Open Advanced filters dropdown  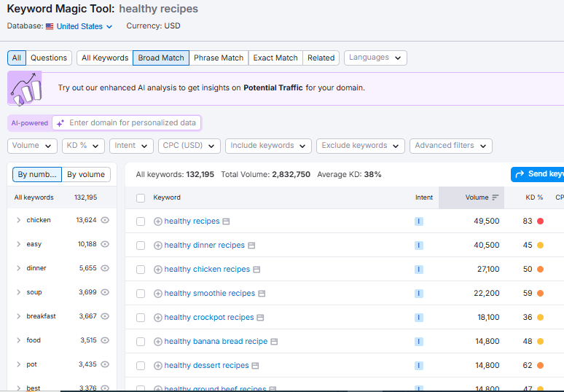click(451, 146)
